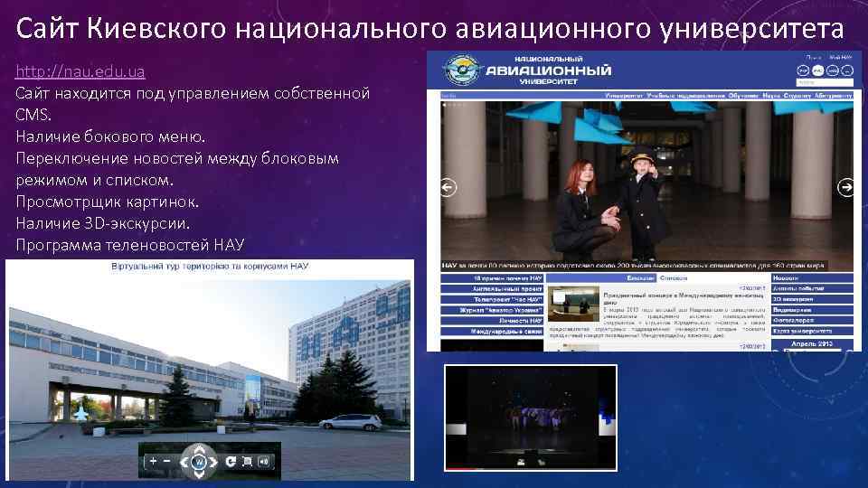Select the highlighted second round language icon

pyautogui.click(x=817, y=70)
